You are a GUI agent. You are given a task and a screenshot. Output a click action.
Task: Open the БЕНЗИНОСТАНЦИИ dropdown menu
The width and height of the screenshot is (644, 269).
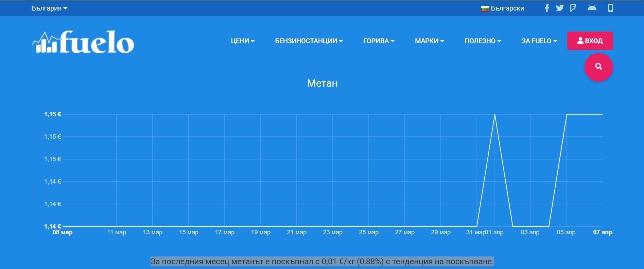309,41
